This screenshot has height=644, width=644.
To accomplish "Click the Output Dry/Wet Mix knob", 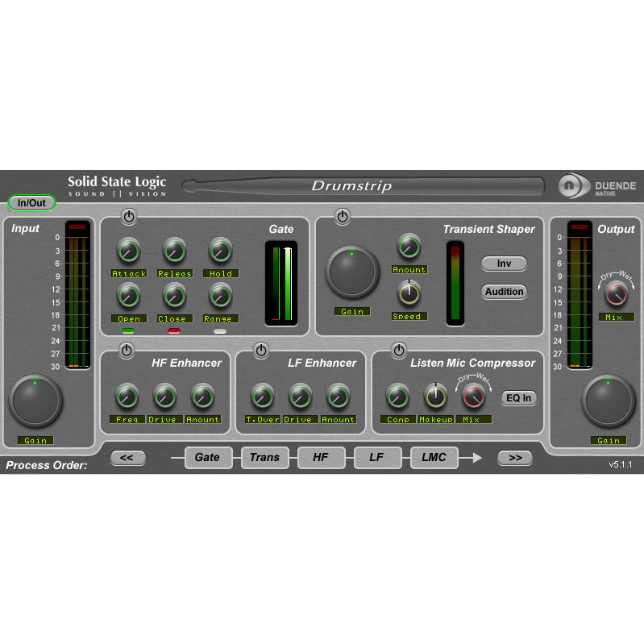I will click(x=616, y=294).
